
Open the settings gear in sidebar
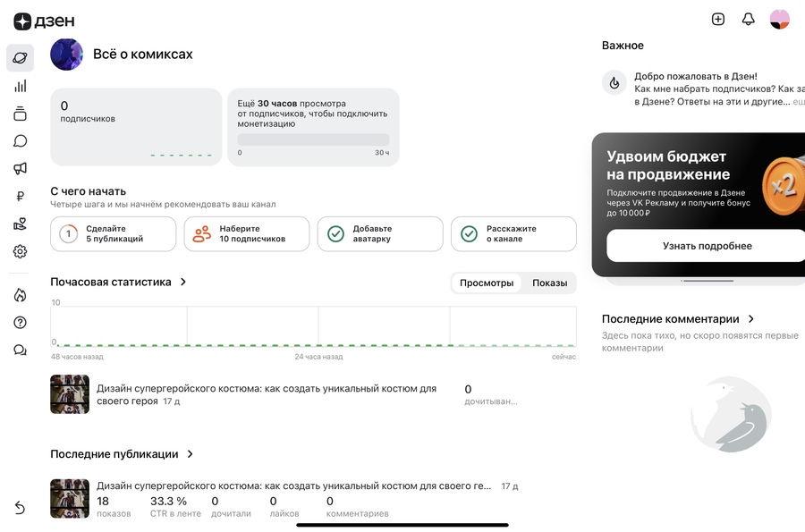[x=20, y=252]
